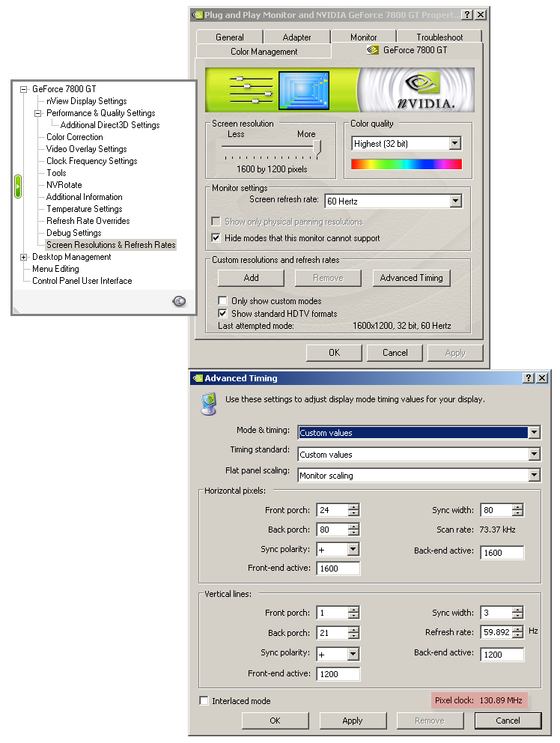Select nView Display Settings tree item
This screenshot has height=743, width=560.
pos(87,101)
